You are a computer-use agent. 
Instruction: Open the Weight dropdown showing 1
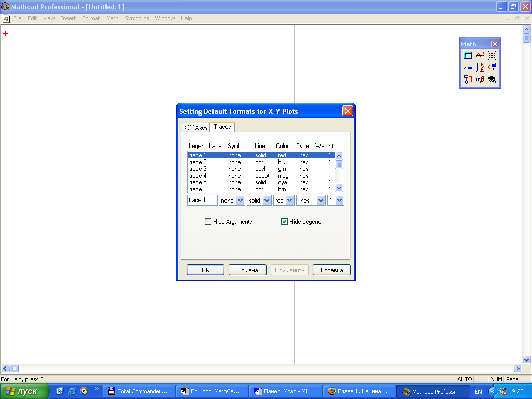pos(340,201)
